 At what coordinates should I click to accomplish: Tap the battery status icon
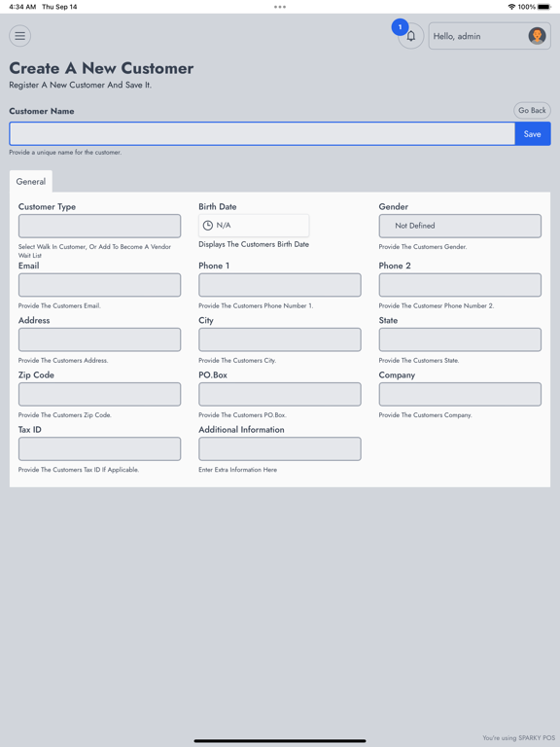click(544, 7)
